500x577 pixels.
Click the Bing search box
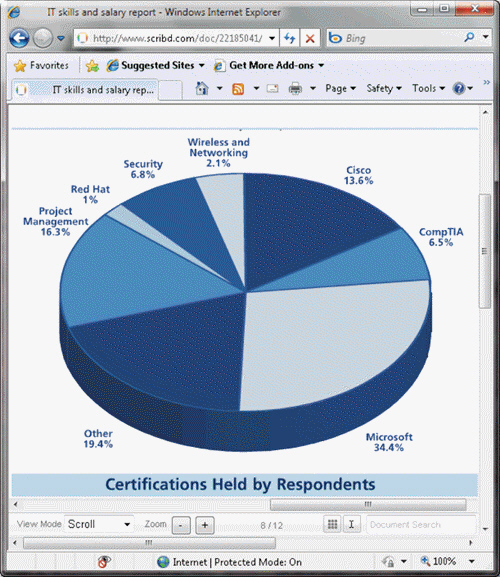tap(394, 38)
